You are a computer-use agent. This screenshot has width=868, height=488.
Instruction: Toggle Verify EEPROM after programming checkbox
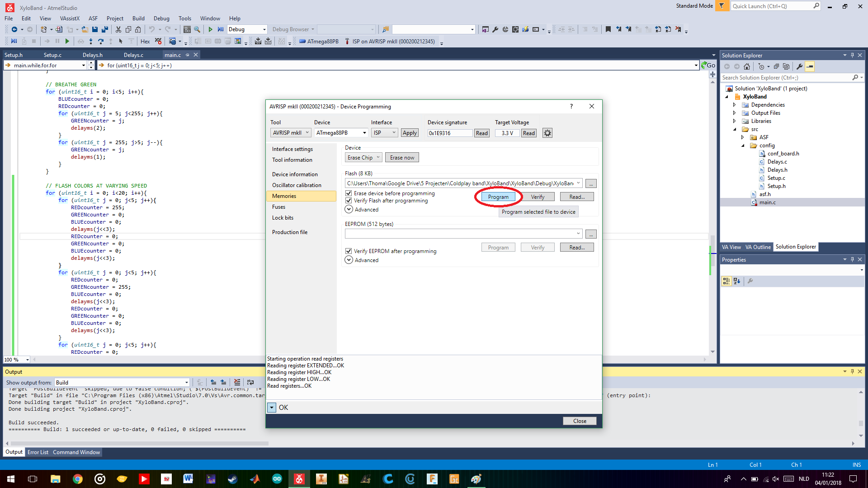(349, 251)
